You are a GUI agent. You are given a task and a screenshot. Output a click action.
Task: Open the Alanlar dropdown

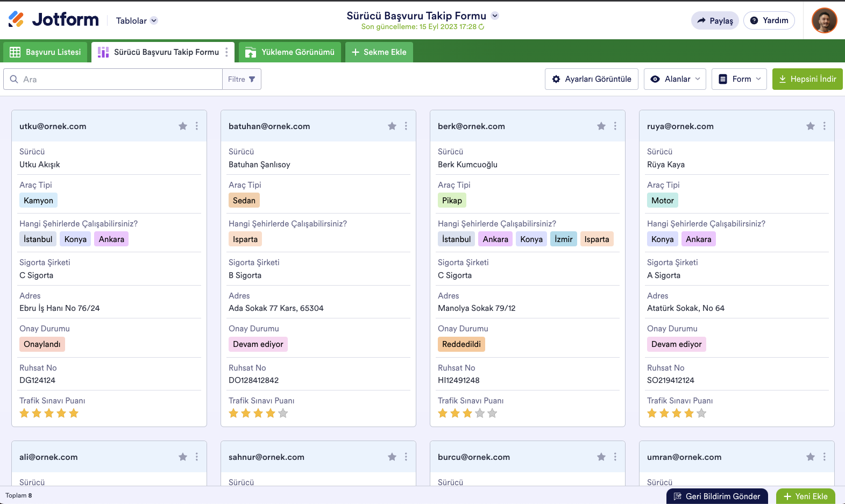677,79
